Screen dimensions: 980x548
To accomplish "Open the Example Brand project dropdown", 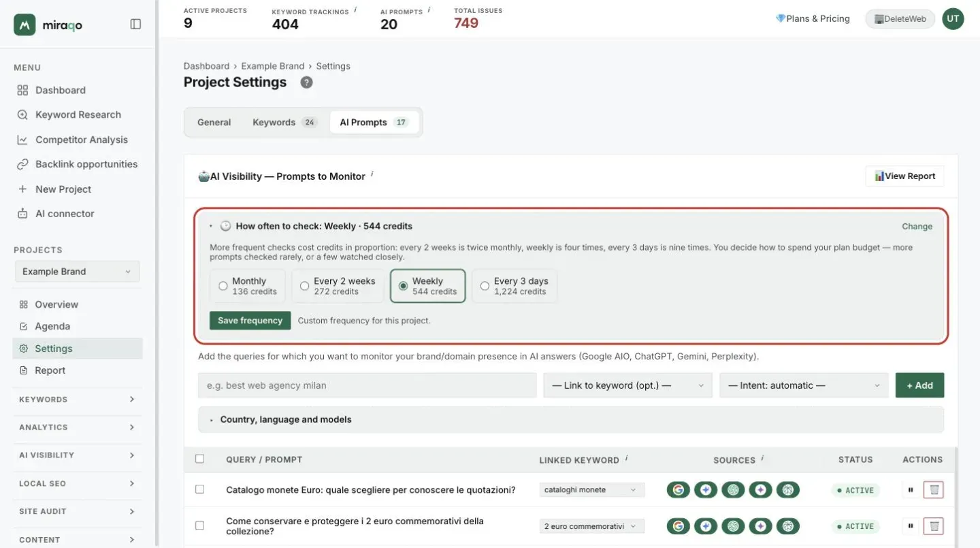I will [x=77, y=272].
